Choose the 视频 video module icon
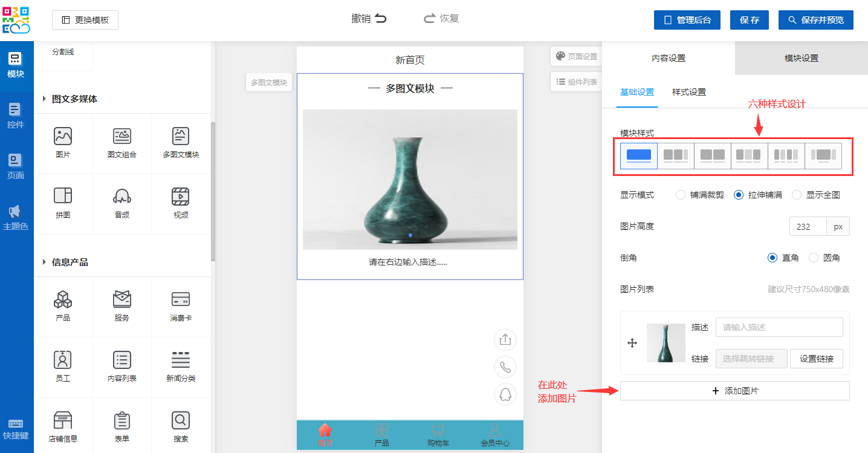The image size is (868, 453). coord(181,196)
